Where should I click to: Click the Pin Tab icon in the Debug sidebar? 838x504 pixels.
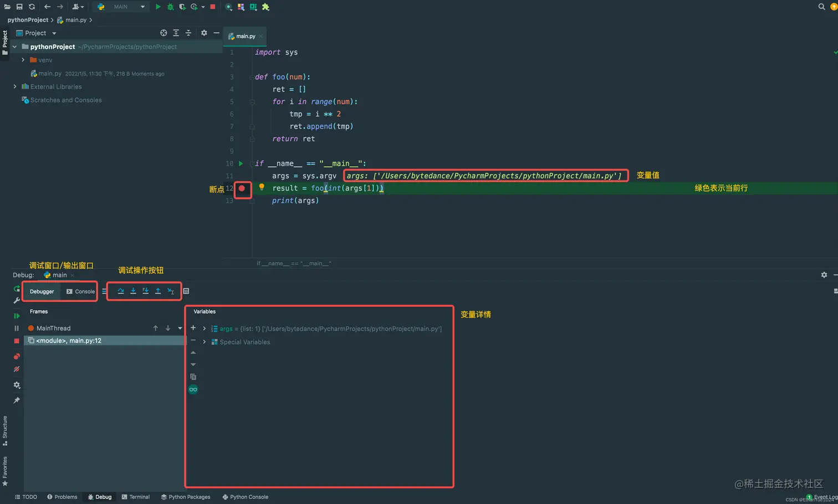coord(17,400)
